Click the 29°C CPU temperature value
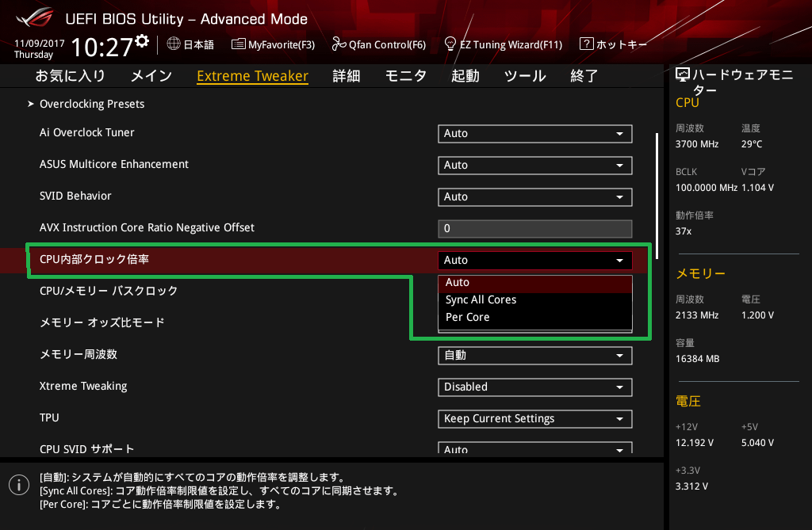Screen dimensions: 812x530 coord(752,144)
